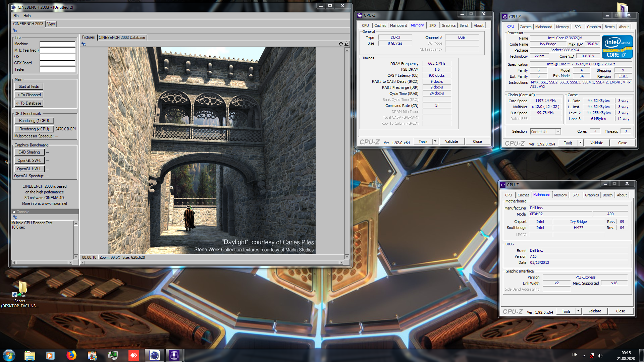Open the Help menu in CINEBENCH
644x362 pixels.
coord(27,16)
